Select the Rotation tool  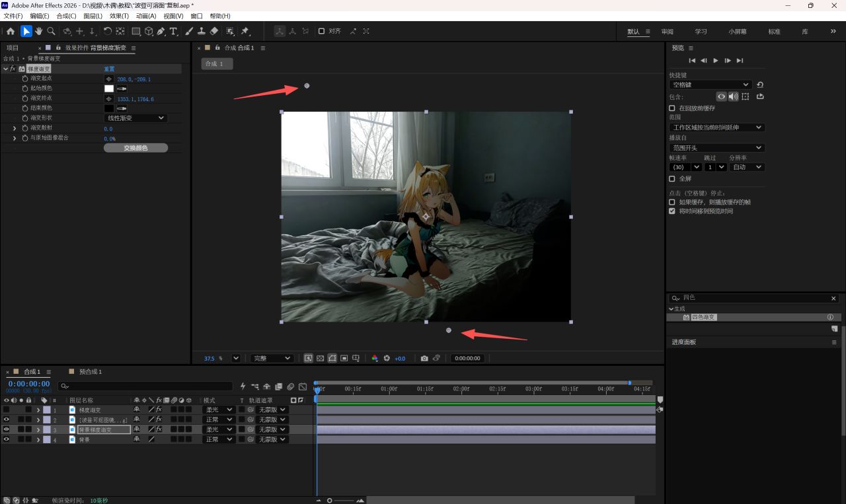(107, 31)
